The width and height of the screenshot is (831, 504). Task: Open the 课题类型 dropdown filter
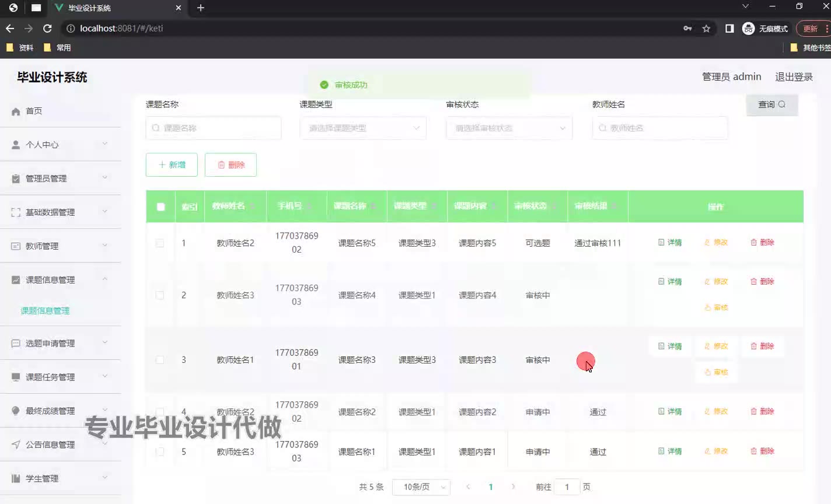tap(363, 128)
